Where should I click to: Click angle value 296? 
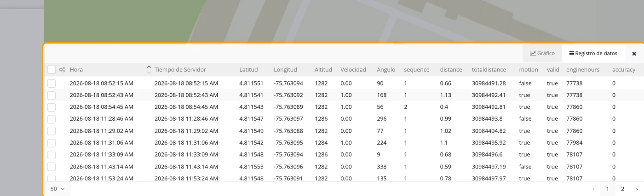click(x=382, y=119)
